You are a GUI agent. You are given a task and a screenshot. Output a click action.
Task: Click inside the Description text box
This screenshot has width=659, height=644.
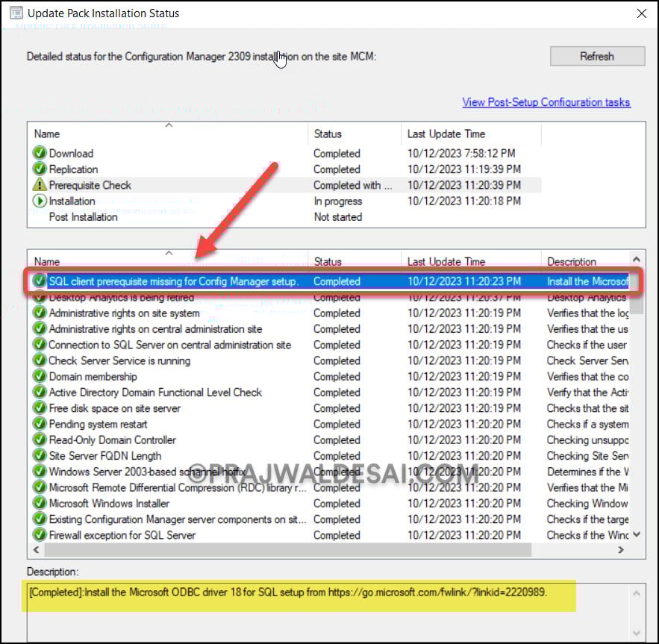[328, 612]
